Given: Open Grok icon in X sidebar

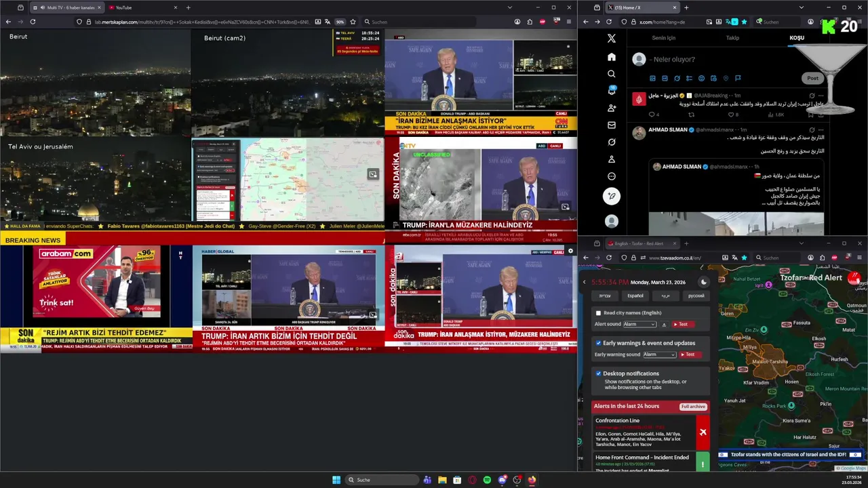Looking at the screenshot, I should click(x=612, y=142).
